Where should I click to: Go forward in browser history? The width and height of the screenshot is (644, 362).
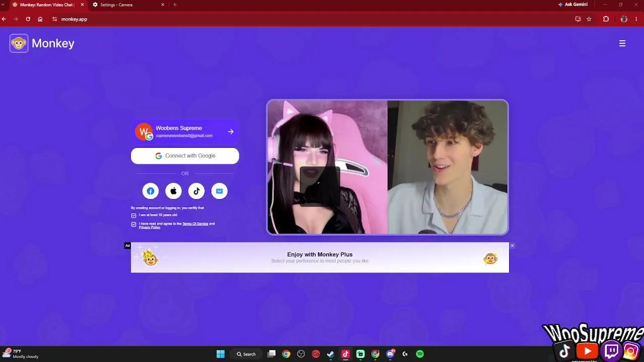tap(16, 19)
